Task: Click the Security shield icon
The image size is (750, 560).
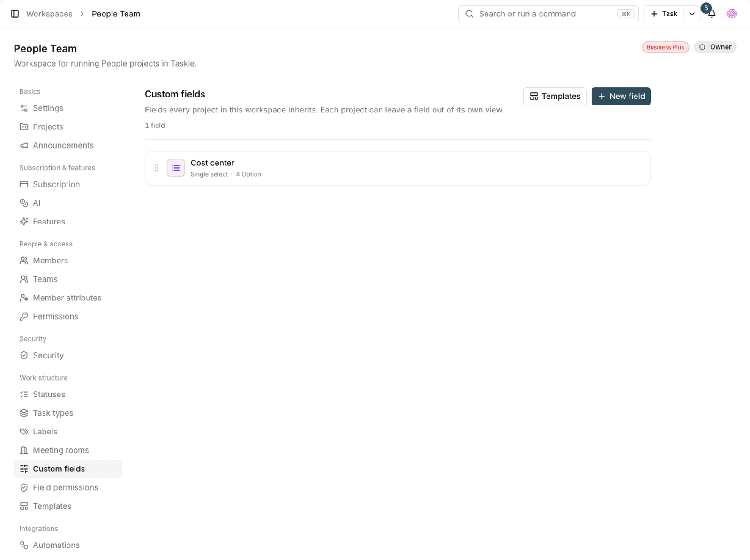Action: [x=24, y=356]
